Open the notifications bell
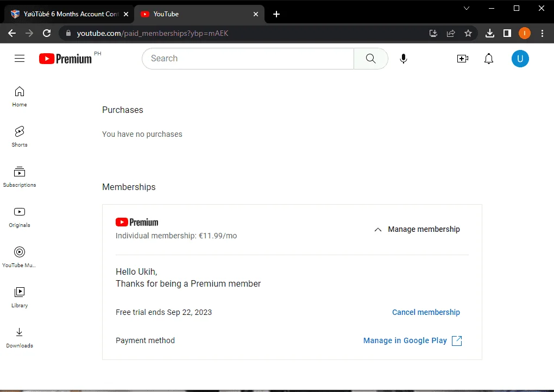The height and width of the screenshot is (392, 554). click(489, 59)
